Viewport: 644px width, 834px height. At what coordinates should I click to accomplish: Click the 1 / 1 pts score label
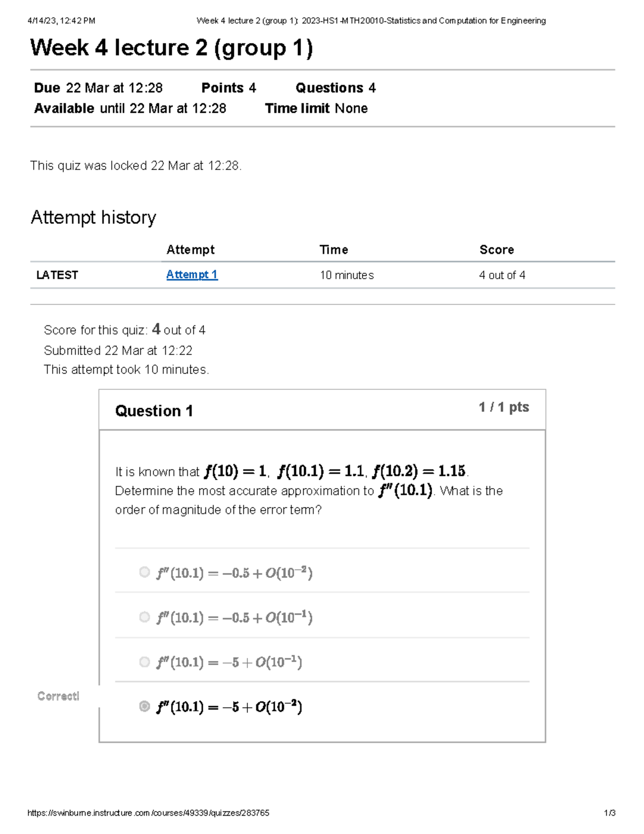click(503, 407)
